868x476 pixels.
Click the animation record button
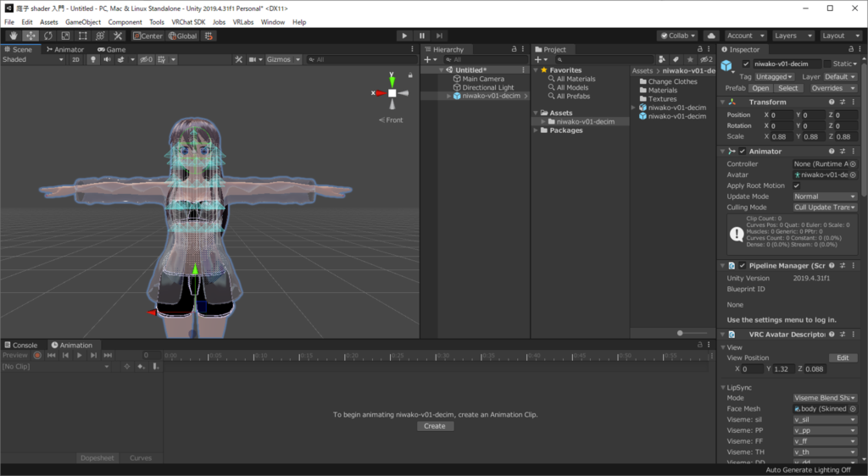37,356
